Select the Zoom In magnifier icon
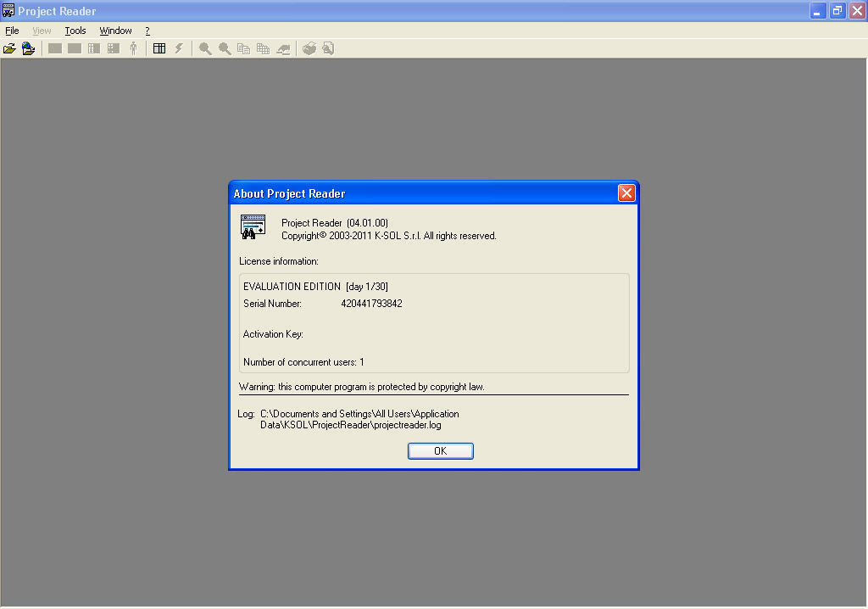Image resolution: width=868 pixels, height=609 pixels. [x=204, y=48]
